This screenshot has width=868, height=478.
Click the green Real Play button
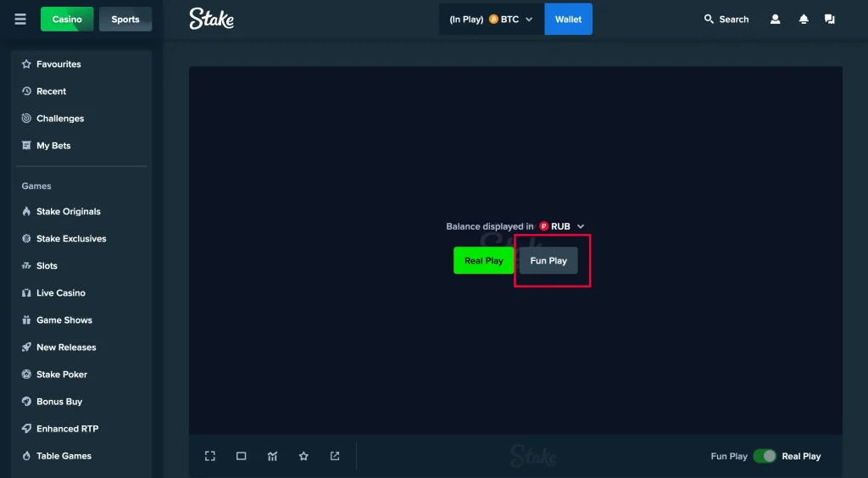[483, 260]
